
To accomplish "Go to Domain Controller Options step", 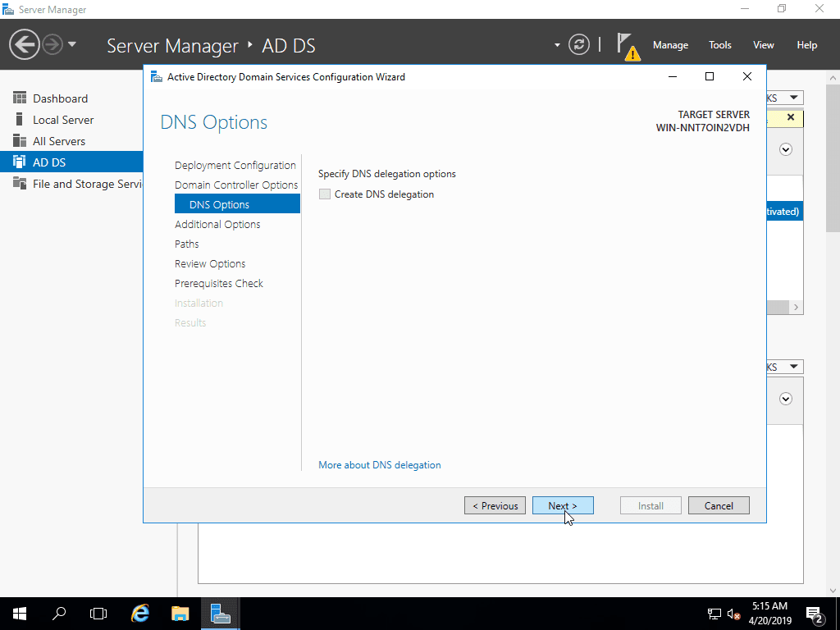I will coord(236,185).
